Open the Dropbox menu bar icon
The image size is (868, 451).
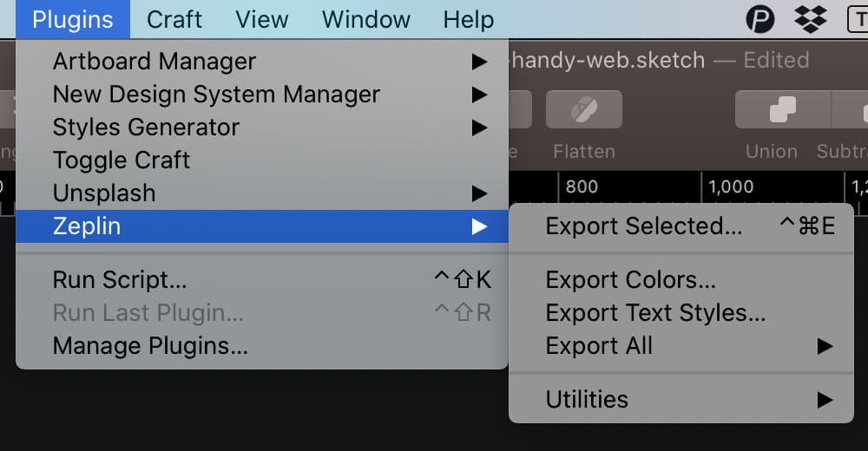click(x=811, y=19)
